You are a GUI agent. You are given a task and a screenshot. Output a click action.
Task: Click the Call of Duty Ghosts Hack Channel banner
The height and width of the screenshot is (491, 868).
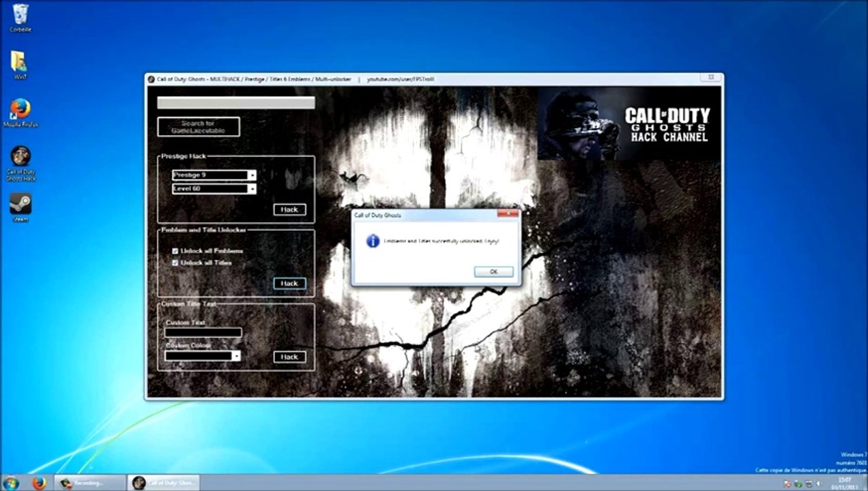tap(629, 123)
